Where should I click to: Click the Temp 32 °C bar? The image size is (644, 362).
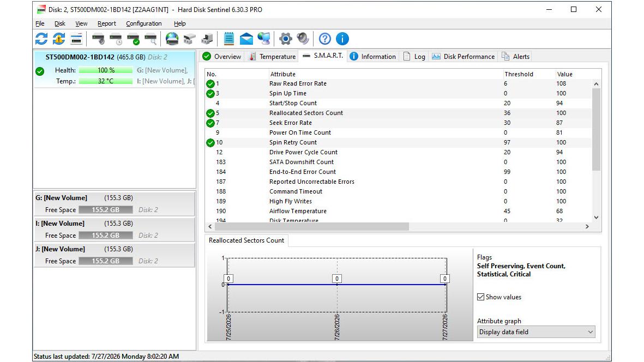(106, 81)
